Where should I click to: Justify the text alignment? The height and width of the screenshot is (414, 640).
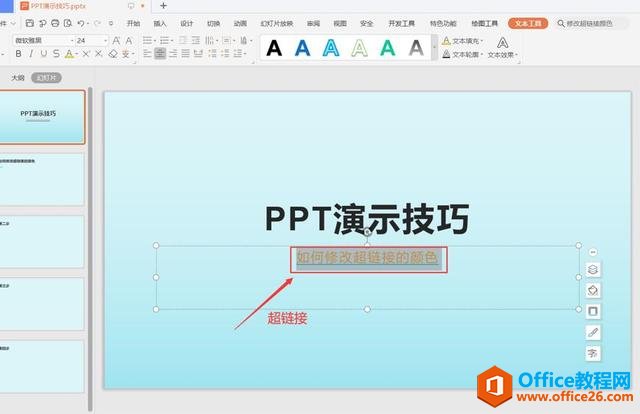[x=185, y=53]
